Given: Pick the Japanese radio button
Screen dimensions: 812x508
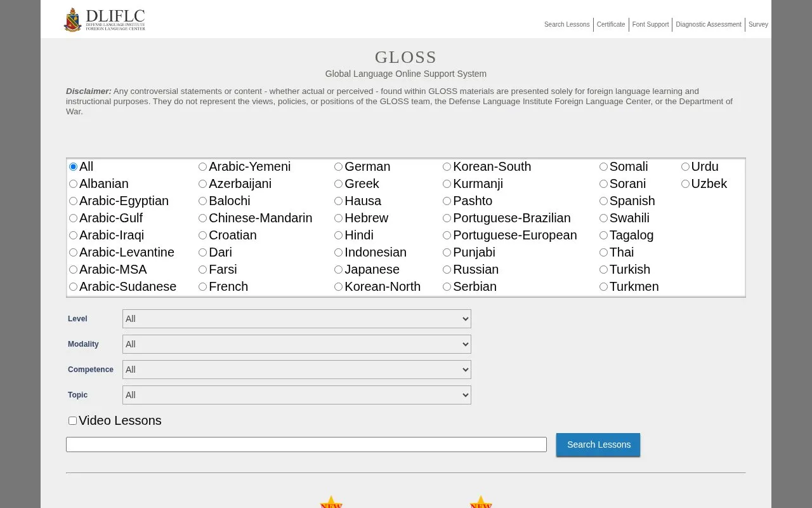Looking at the screenshot, I should [339, 270].
